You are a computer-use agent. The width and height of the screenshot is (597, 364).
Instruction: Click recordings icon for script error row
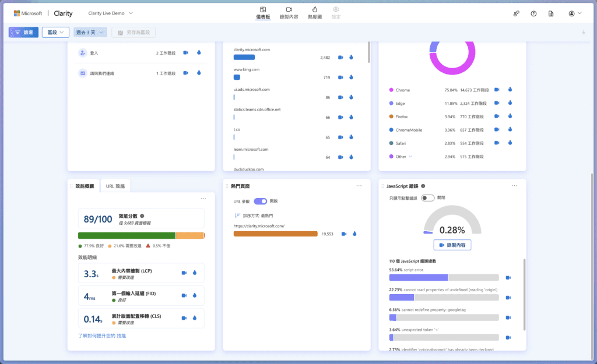tap(508, 277)
